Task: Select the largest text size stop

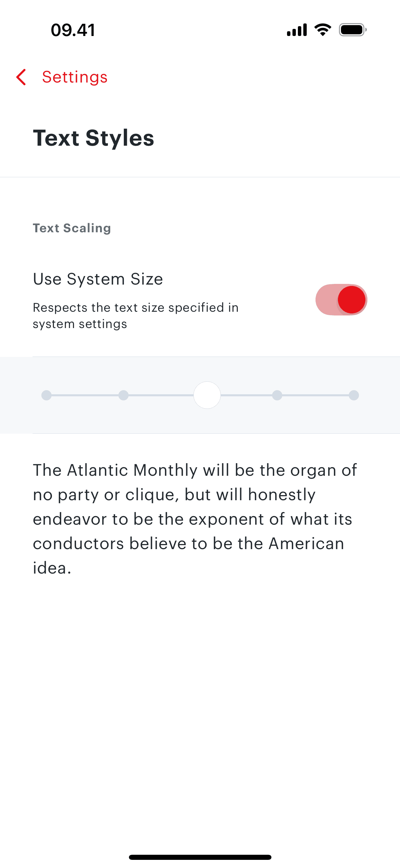Action: pyautogui.click(x=354, y=395)
